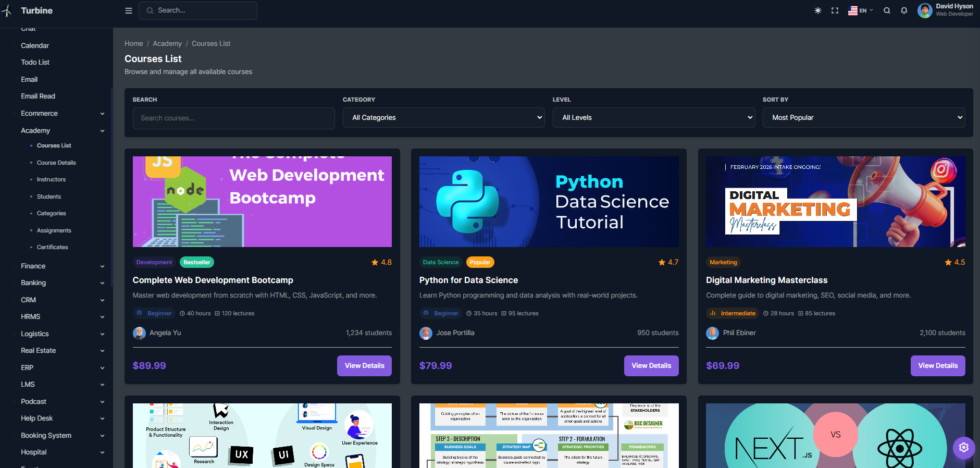
Task: Open the All Levels dropdown
Action: (x=654, y=118)
